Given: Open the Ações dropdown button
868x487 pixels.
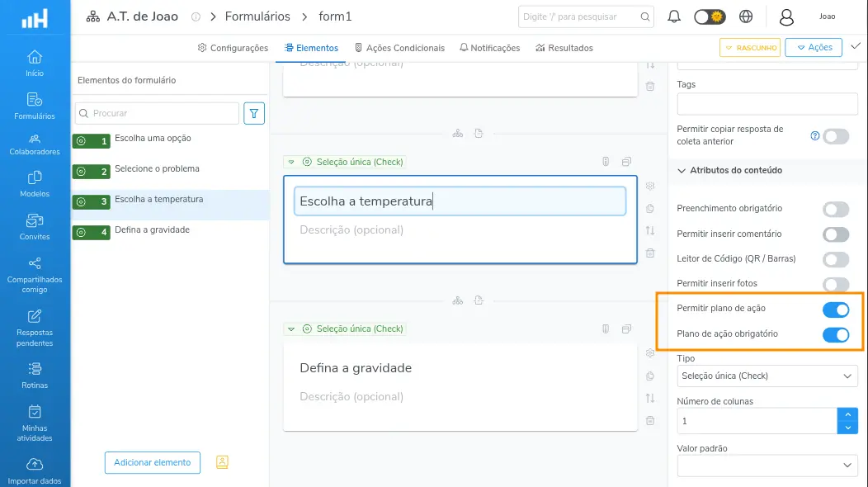Looking at the screenshot, I should (814, 48).
